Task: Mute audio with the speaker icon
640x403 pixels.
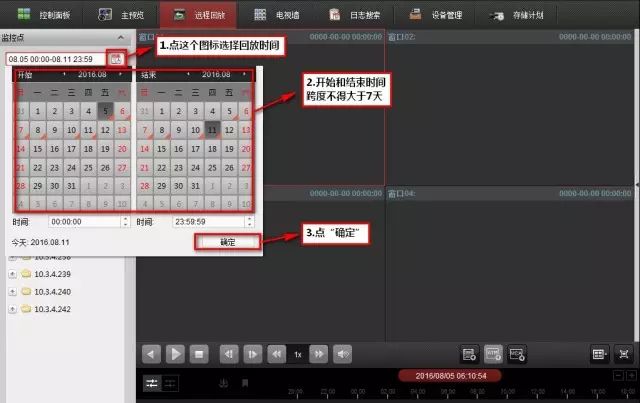Action: 343,353
